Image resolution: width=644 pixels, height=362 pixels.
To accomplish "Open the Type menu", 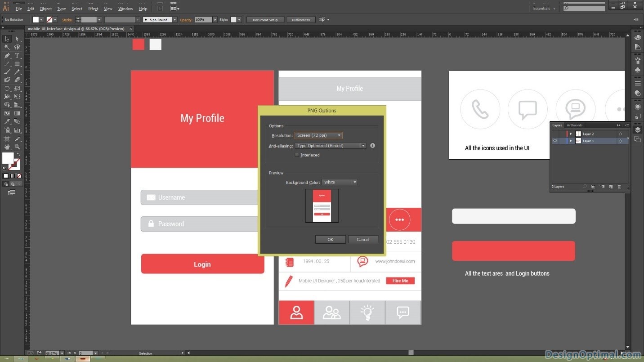I will (62, 9).
